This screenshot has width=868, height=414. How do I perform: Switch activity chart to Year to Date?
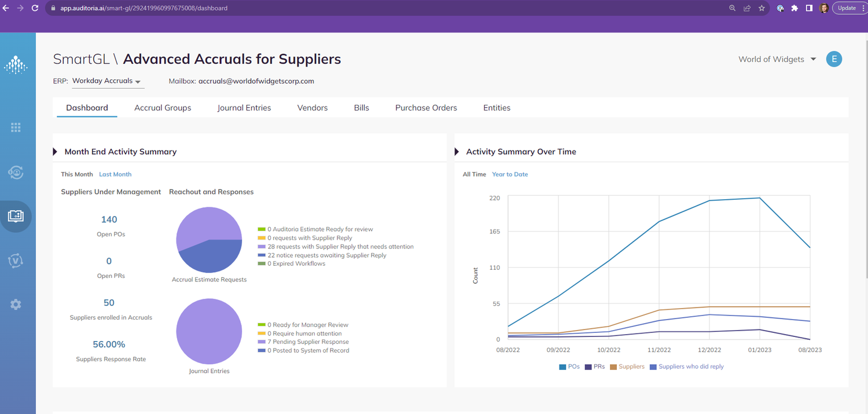(509, 174)
